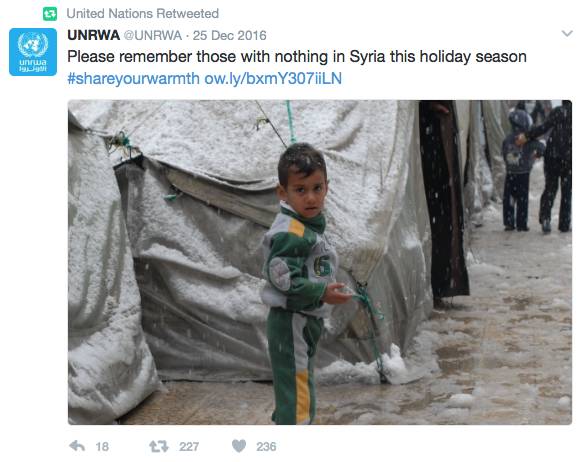Open the tweet photo of the child
This screenshot has width=582, height=462.
320,262
